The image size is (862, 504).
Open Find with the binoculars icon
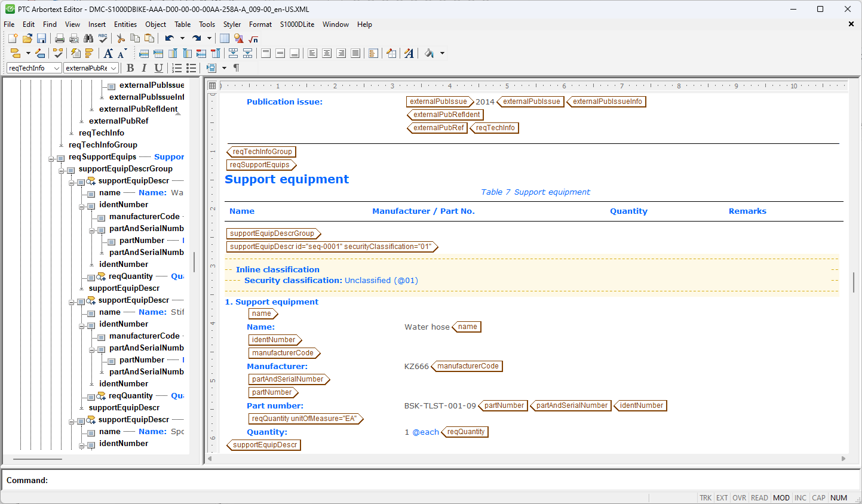pos(88,38)
